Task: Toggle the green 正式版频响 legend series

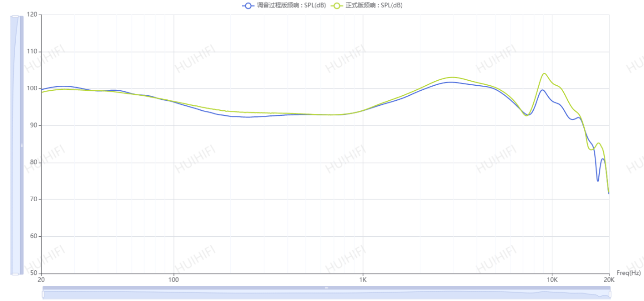Action: coord(366,6)
